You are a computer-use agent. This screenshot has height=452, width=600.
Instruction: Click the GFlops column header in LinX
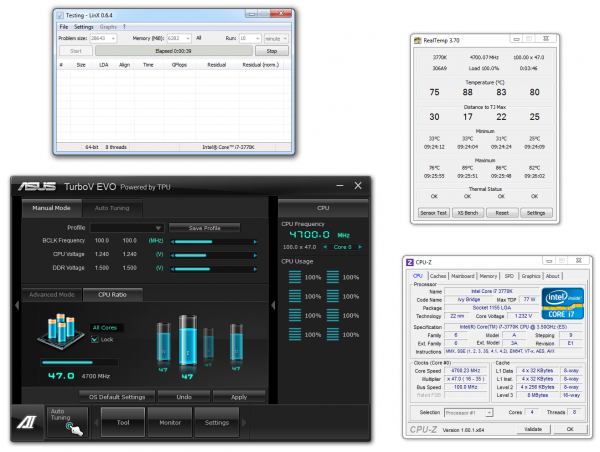click(179, 65)
